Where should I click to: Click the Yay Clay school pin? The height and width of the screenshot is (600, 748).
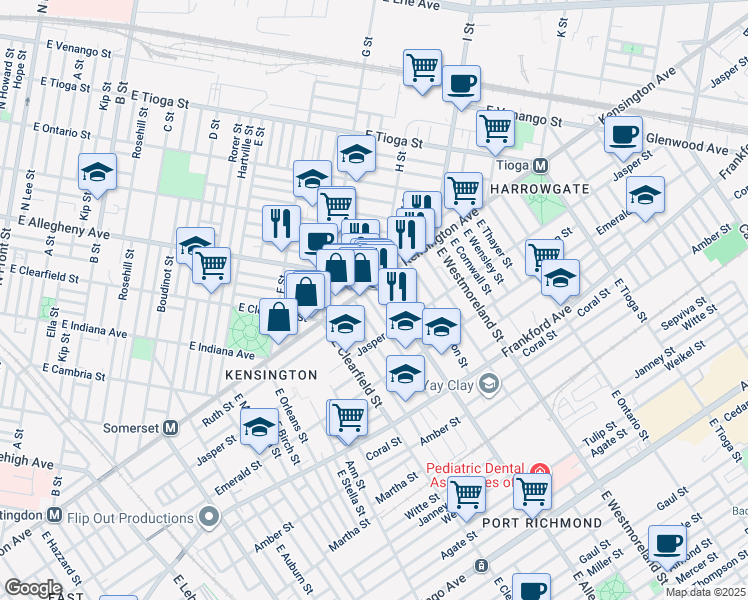point(489,384)
